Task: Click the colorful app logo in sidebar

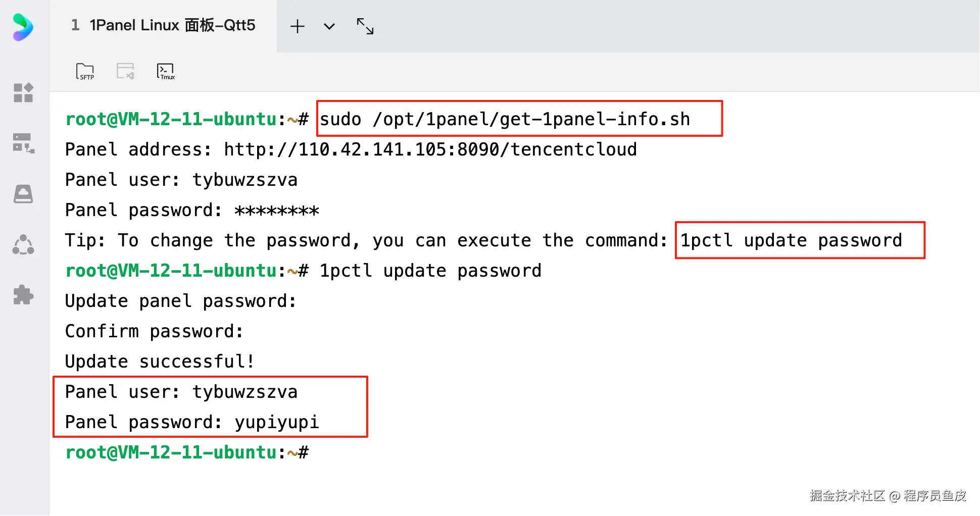Action: 23,27
